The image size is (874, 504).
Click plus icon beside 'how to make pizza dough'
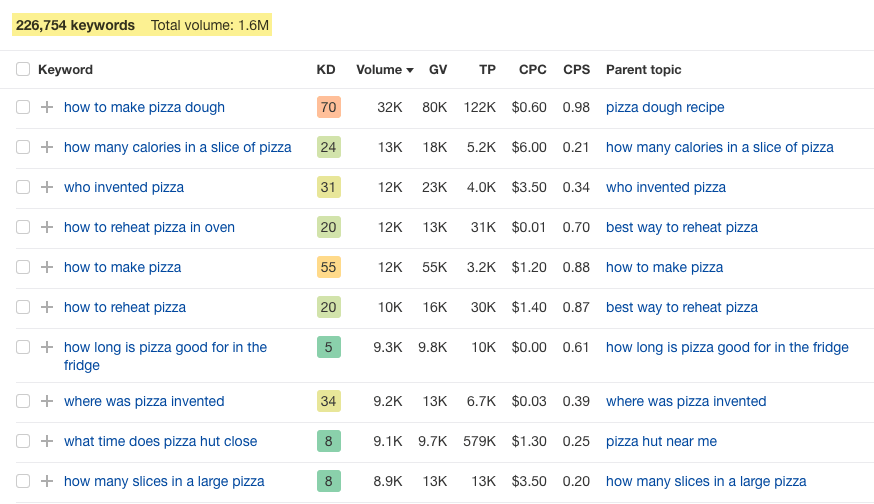click(x=47, y=107)
